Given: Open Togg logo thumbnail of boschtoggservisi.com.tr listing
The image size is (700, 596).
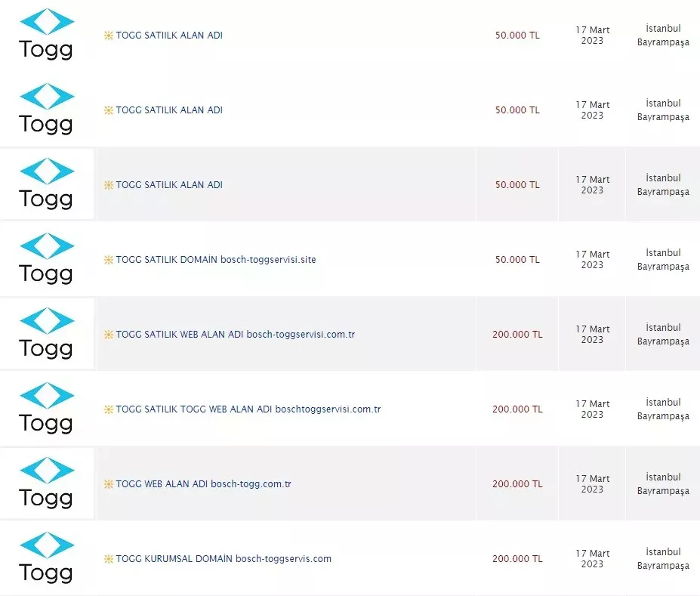Looking at the screenshot, I should point(47,408).
